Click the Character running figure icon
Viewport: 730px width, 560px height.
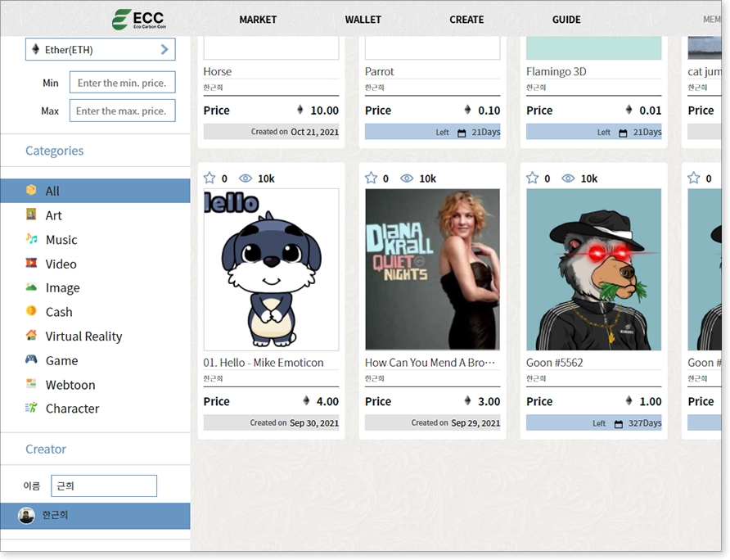pyautogui.click(x=31, y=408)
